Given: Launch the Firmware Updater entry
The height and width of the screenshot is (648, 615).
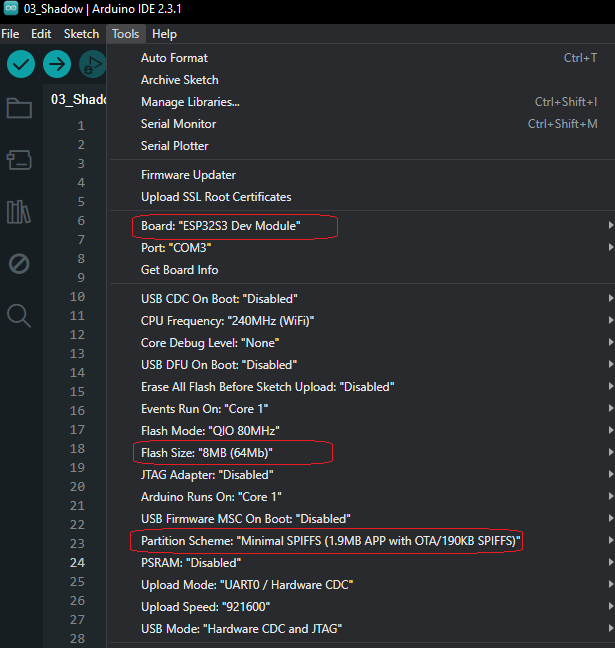Looking at the screenshot, I should (x=362, y=175).
